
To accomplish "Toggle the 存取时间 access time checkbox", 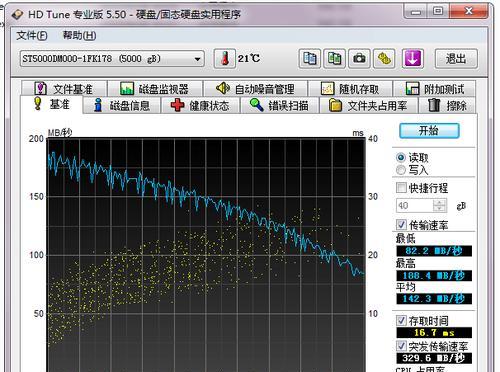I will click(x=401, y=320).
